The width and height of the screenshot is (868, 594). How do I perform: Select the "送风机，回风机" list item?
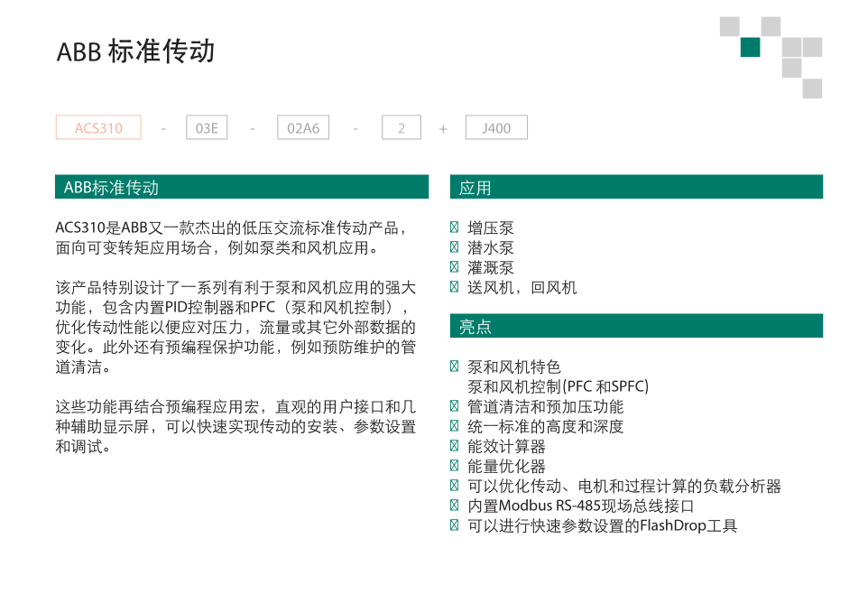[x=522, y=288]
